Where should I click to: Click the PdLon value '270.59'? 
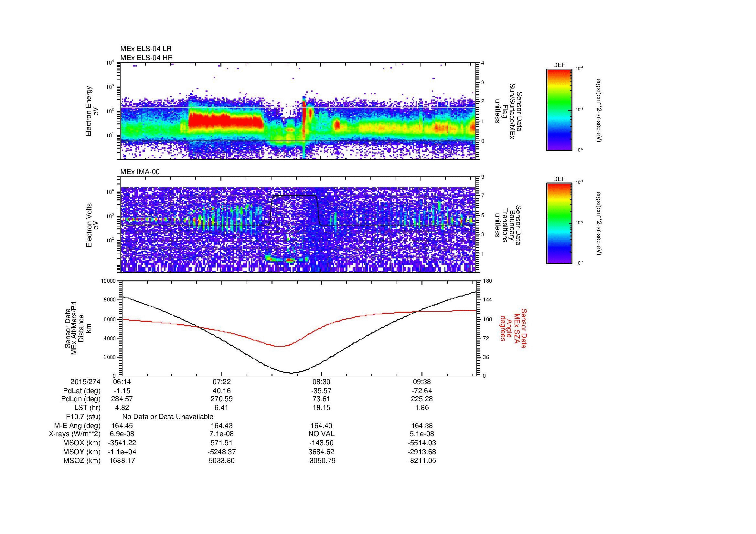pyautogui.click(x=222, y=399)
